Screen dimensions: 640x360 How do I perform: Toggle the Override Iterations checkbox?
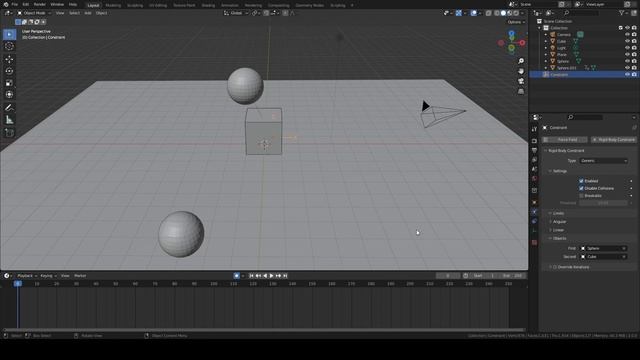(555, 267)
